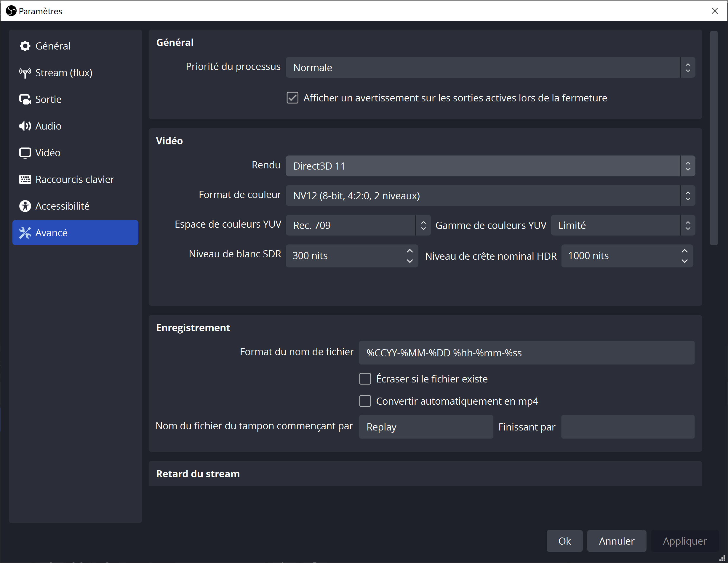The width and height of the screenshot is (728, 563).
Task: Open Priorité du processus dropdown
Action: point(490,68)
